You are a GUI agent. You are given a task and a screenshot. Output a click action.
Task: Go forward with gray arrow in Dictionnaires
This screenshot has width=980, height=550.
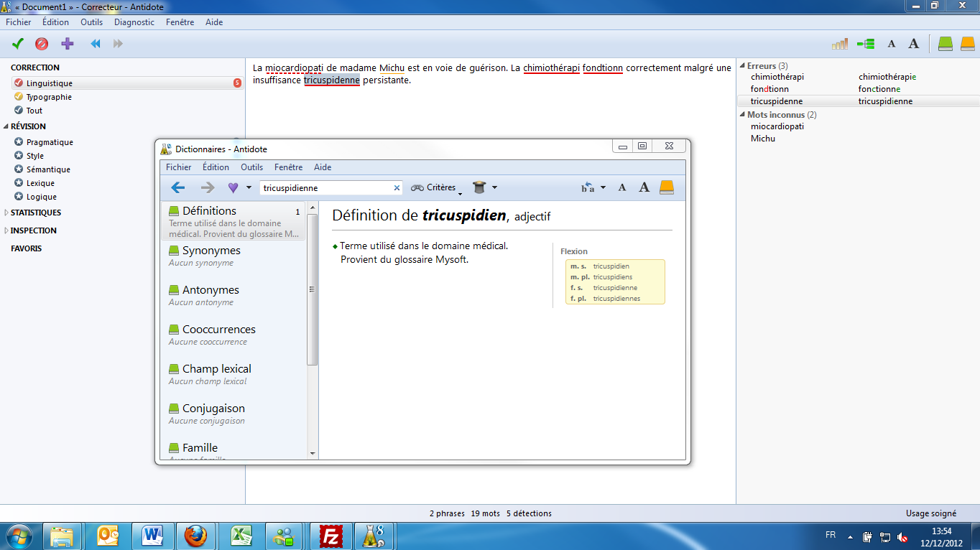(208, 187)
